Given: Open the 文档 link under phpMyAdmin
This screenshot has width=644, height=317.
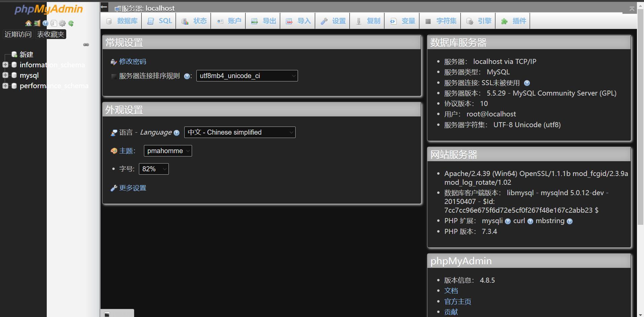Looking at the screenshot, I should pos(451,291).
